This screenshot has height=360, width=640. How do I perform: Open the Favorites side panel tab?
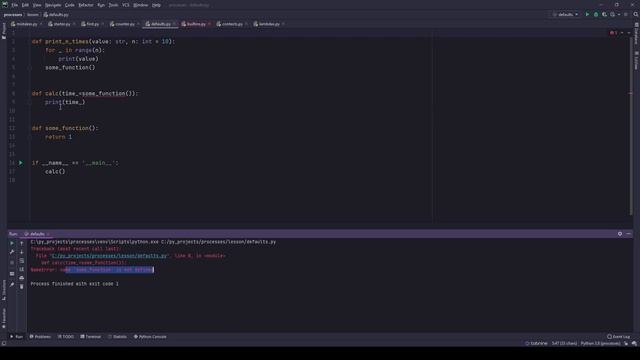[4, 318]
